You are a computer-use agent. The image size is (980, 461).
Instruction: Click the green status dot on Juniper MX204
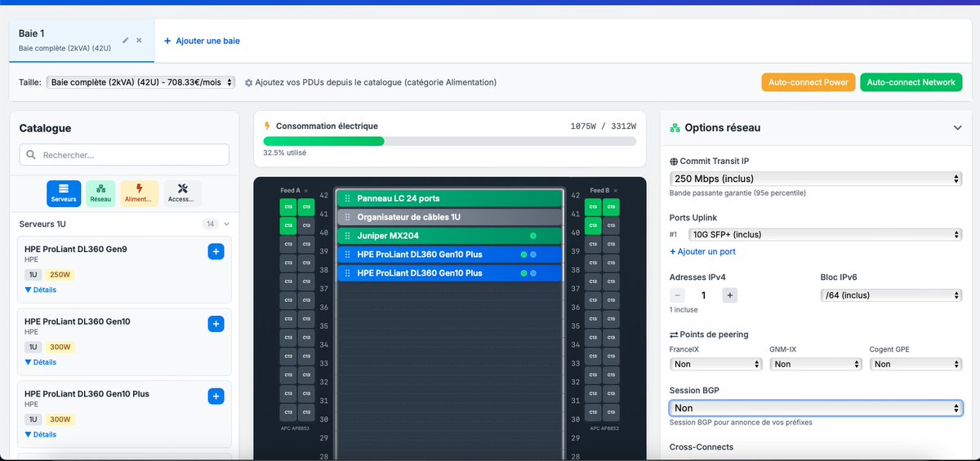(533, 236)
